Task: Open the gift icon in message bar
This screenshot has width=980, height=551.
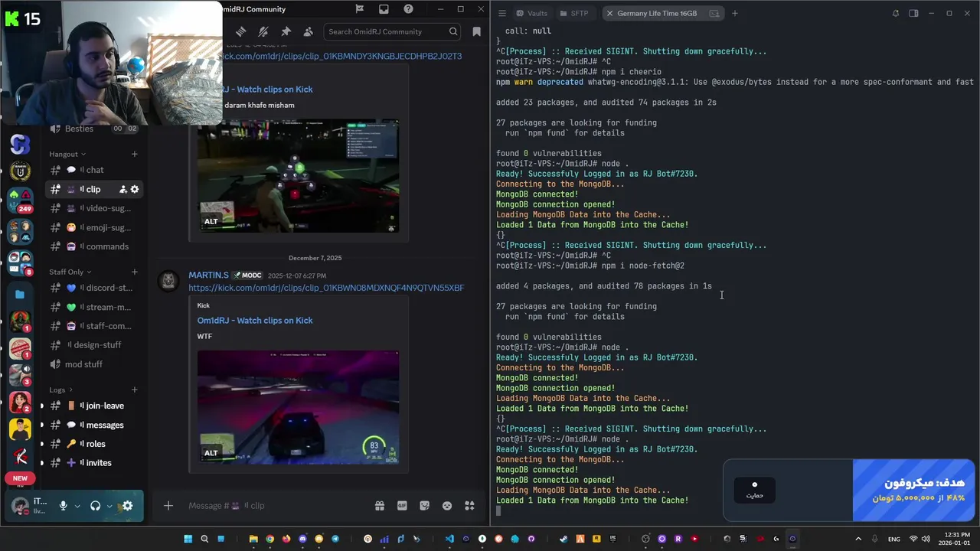Action: click(379, 506)
